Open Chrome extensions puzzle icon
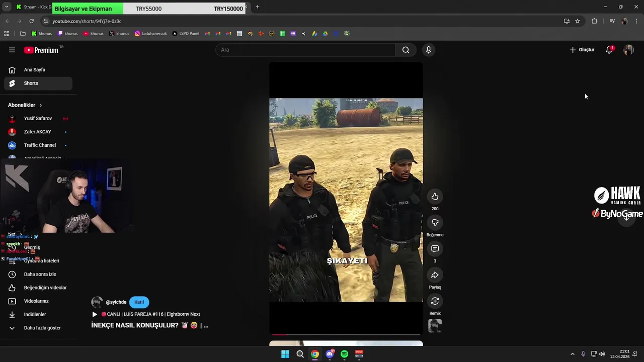 pos(594,21)
